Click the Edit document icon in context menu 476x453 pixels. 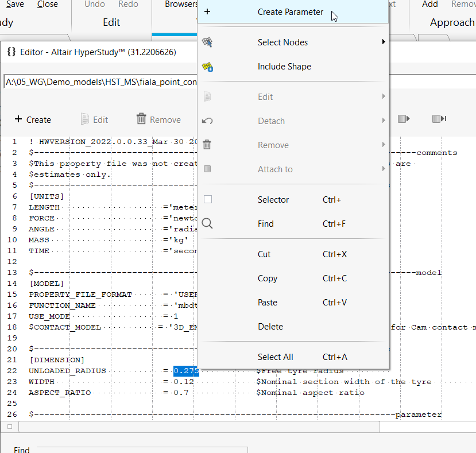(x=207, y=96)
